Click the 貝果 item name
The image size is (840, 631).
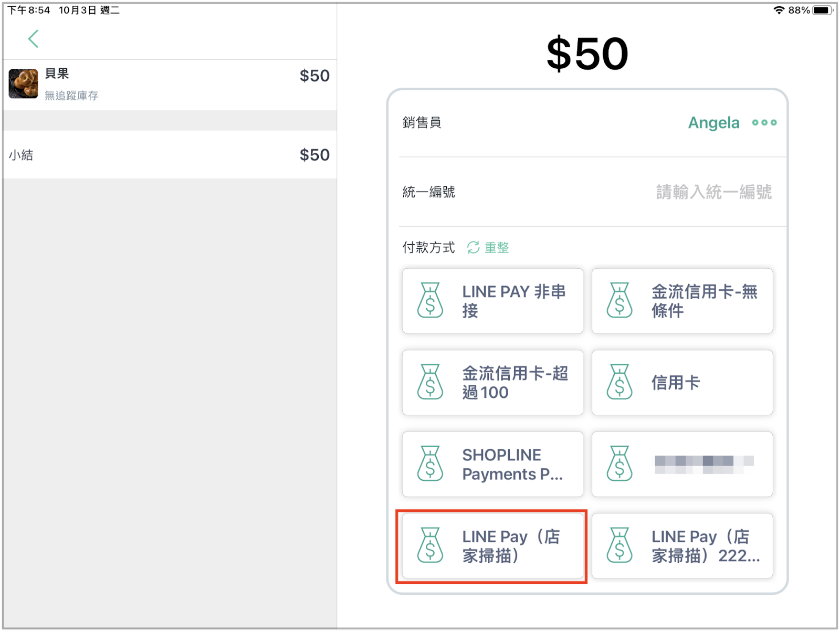57,73
